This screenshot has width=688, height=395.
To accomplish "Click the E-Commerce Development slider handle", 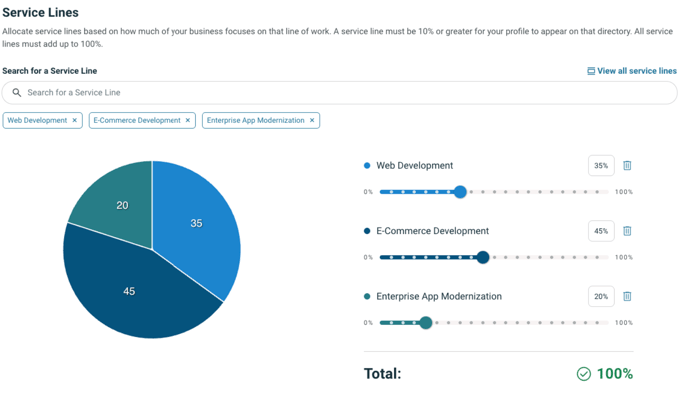I will pyautogui.click(x=483, y=257).
